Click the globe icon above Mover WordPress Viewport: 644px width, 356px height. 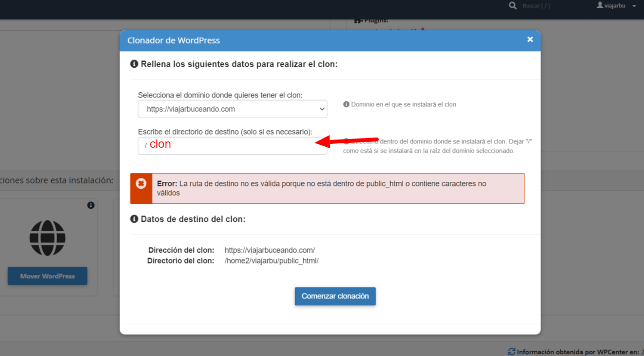[47, 238]
